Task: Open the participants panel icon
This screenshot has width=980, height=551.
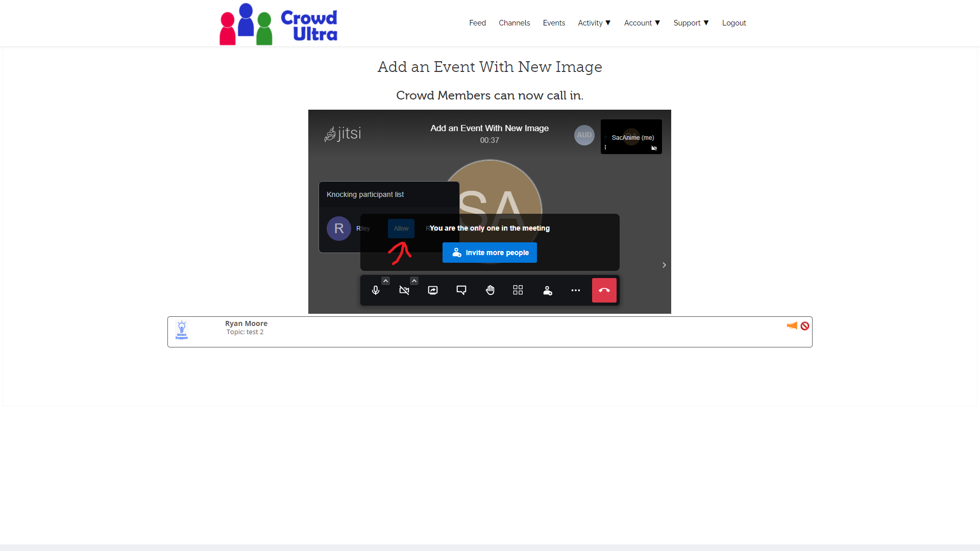Action: (547, 290)
